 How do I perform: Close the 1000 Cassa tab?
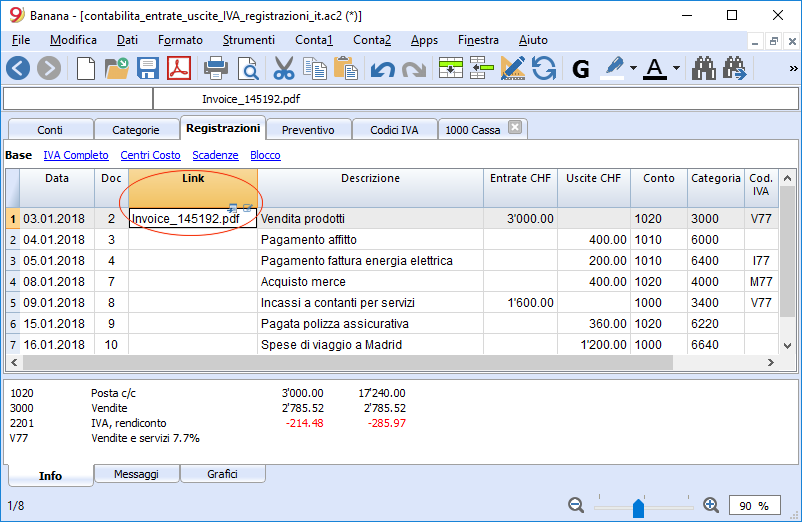coord(515,127)
